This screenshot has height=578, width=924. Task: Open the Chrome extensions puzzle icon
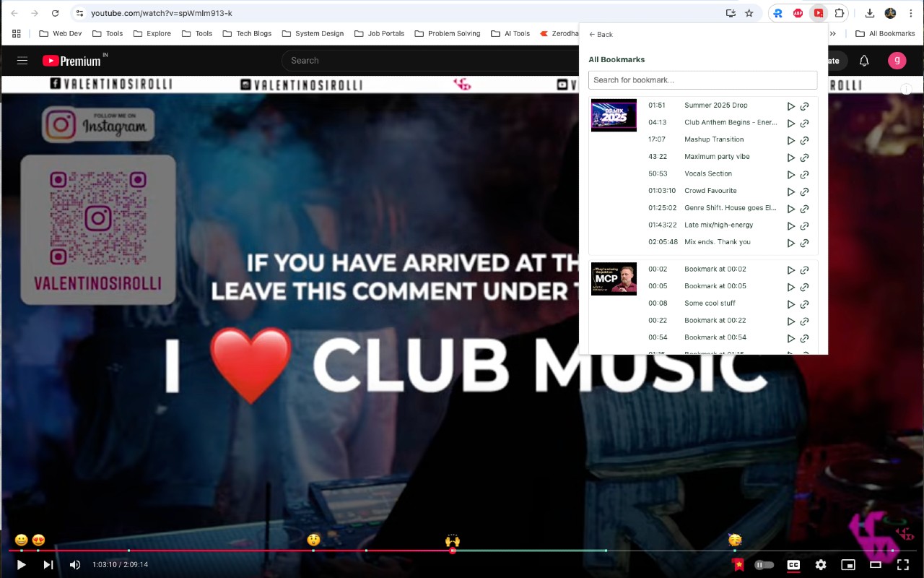click(x=840, y=13)
